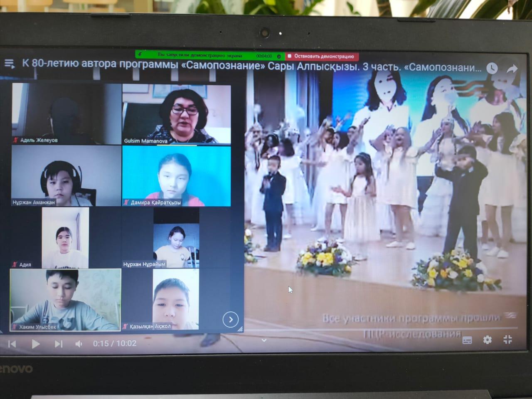
Task: Select Нұржан Аманжан's video tile
Action: [x=66, y=175]
